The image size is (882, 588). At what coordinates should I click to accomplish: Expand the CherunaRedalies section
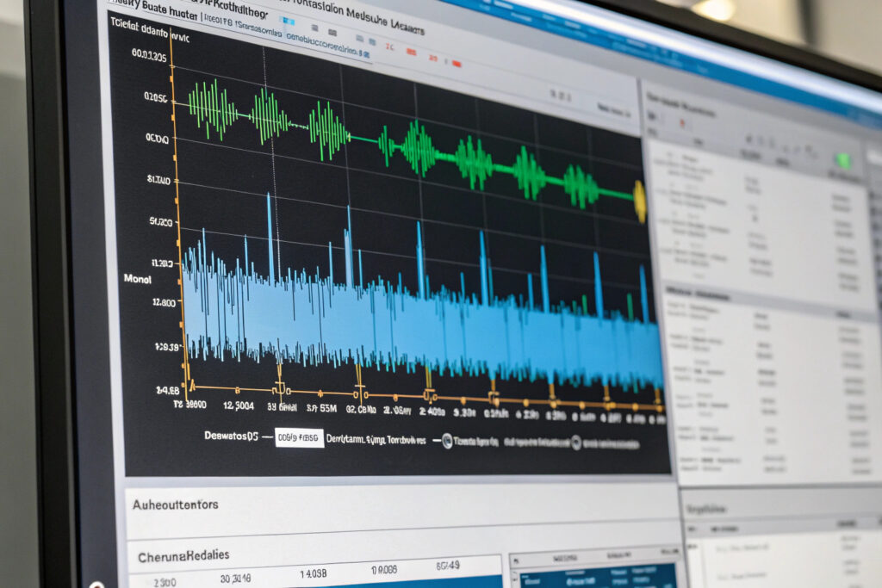coord(183,556)
